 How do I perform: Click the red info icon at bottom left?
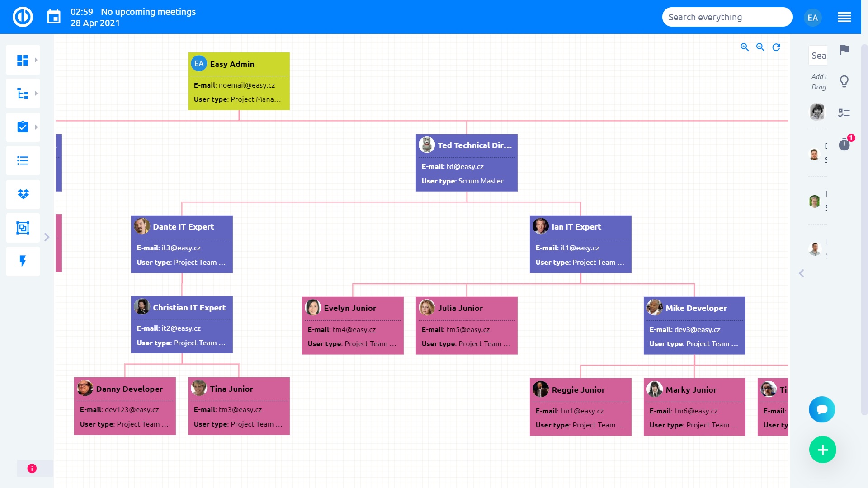point(32,469)
